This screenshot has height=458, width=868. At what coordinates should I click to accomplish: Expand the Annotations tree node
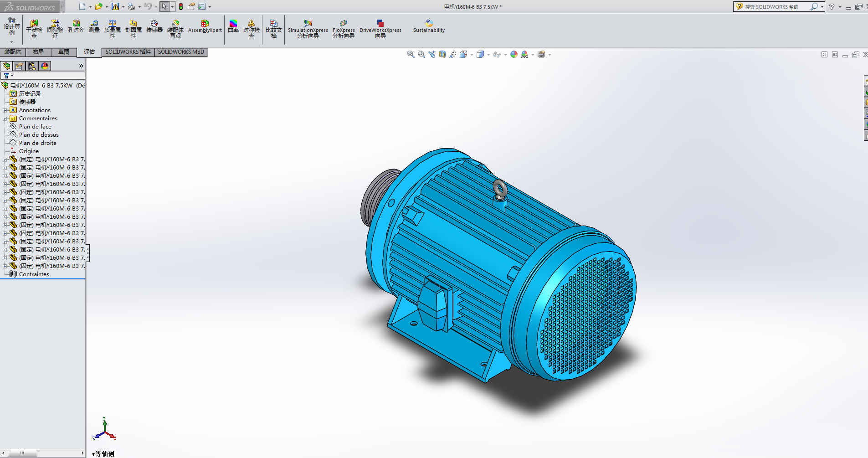(5, 110)
